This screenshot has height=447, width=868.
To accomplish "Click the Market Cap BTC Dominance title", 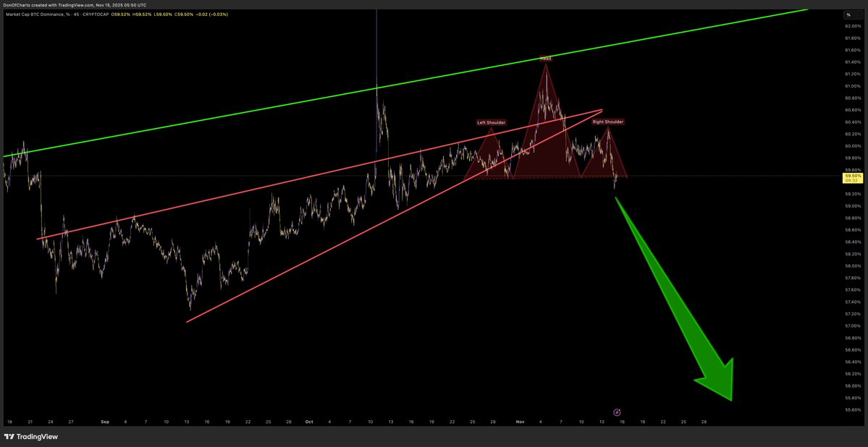I will coord(36,14).
